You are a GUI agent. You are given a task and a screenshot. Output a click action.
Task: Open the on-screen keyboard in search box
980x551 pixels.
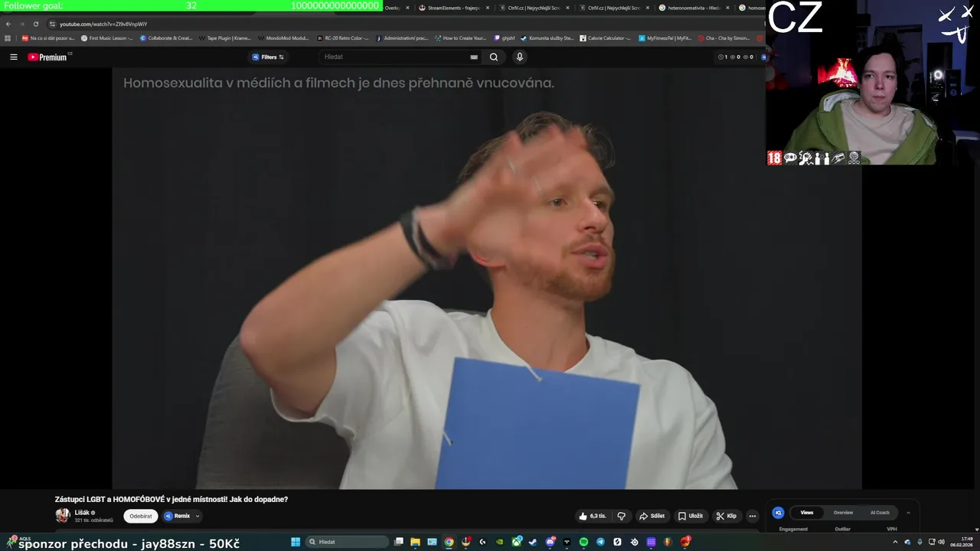[474, 57]
